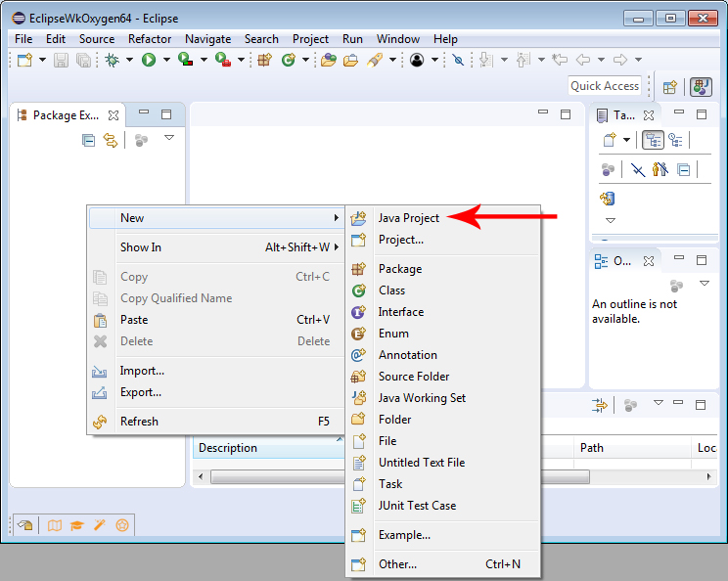
Task: Choose Other... in New submenu
Action: pos(443,564)
